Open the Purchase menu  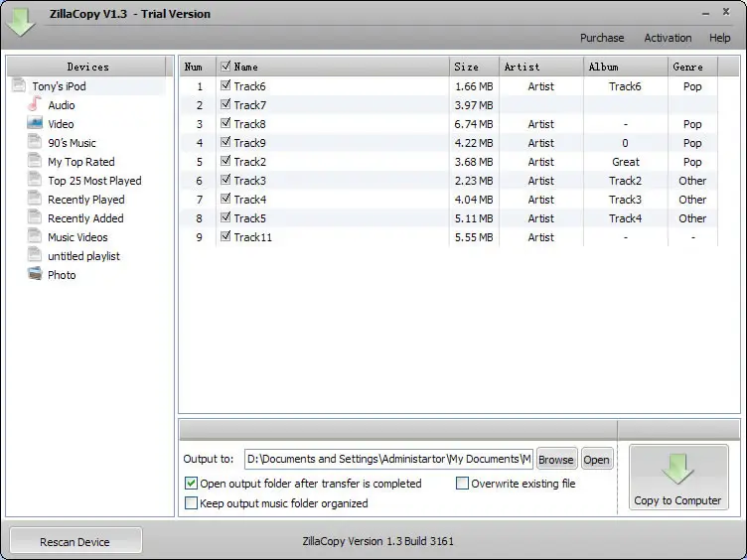coord(602,38)
